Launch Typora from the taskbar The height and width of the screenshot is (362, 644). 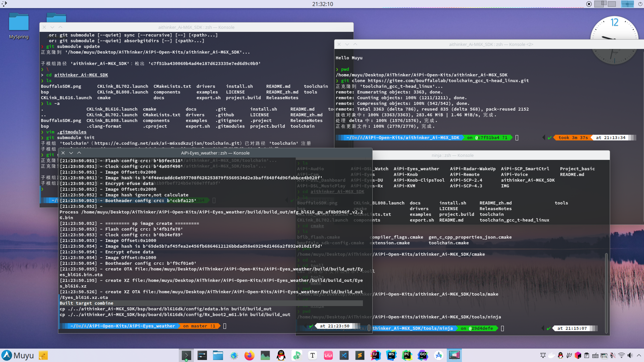313,355
